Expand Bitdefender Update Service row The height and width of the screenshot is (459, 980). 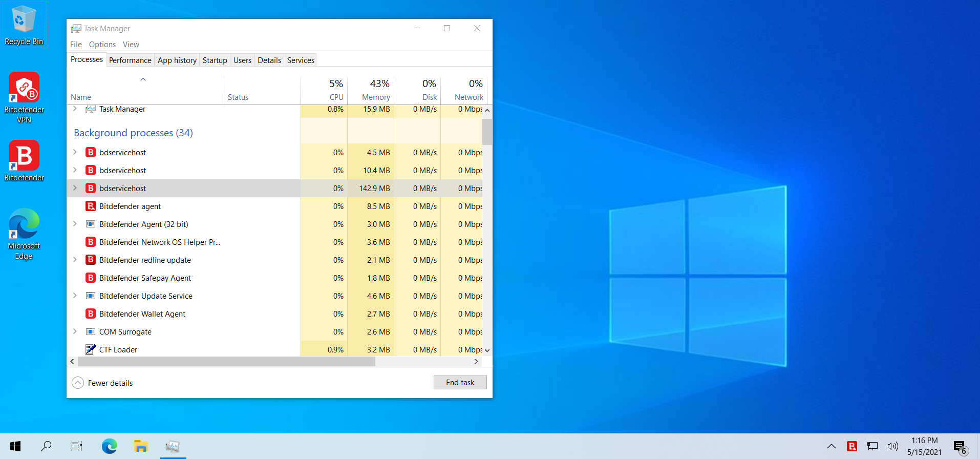[x=75, y=296]
